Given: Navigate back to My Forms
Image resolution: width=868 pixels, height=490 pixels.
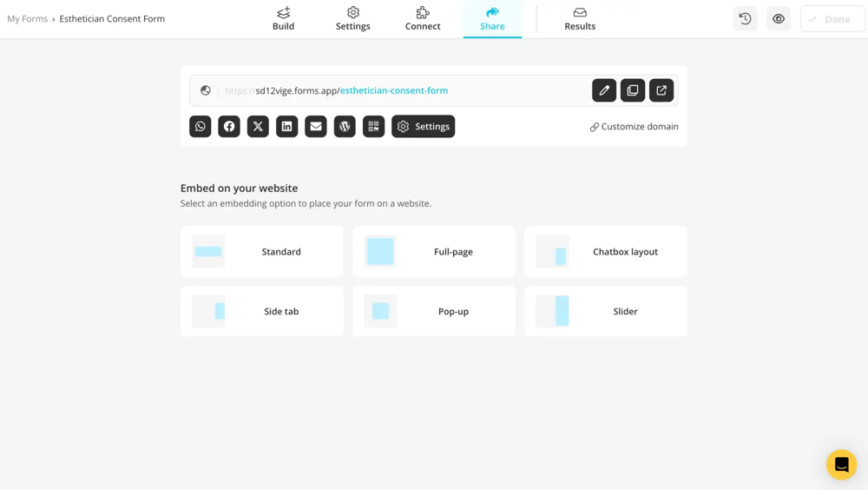Looking at the screenshot, I should pyautogui.click(x=27, y=19).
